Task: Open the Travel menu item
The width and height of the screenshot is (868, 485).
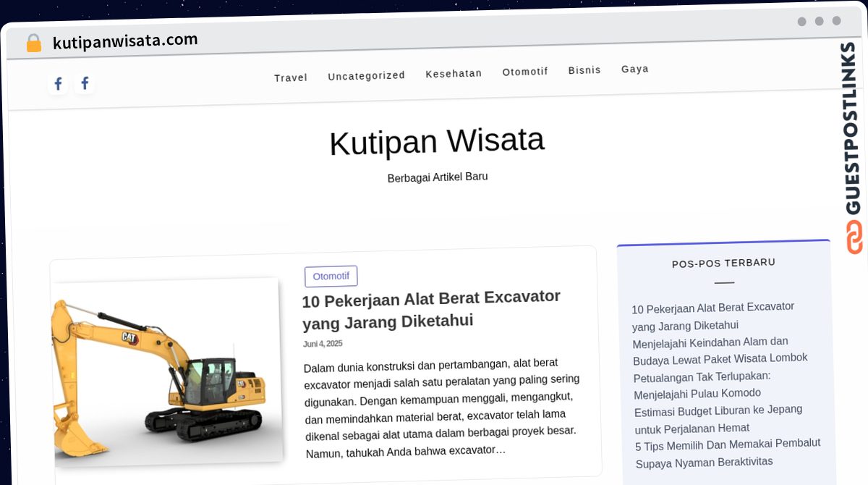Action: [291, 77]
